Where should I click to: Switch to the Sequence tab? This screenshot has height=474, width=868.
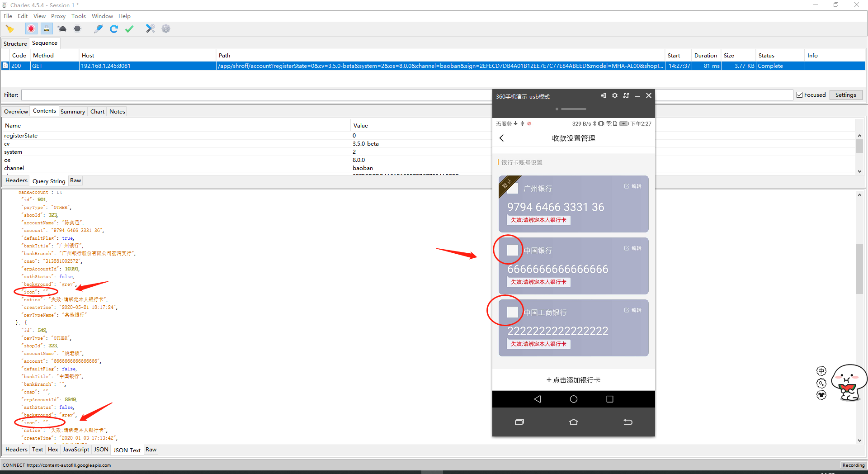point(45,43)
